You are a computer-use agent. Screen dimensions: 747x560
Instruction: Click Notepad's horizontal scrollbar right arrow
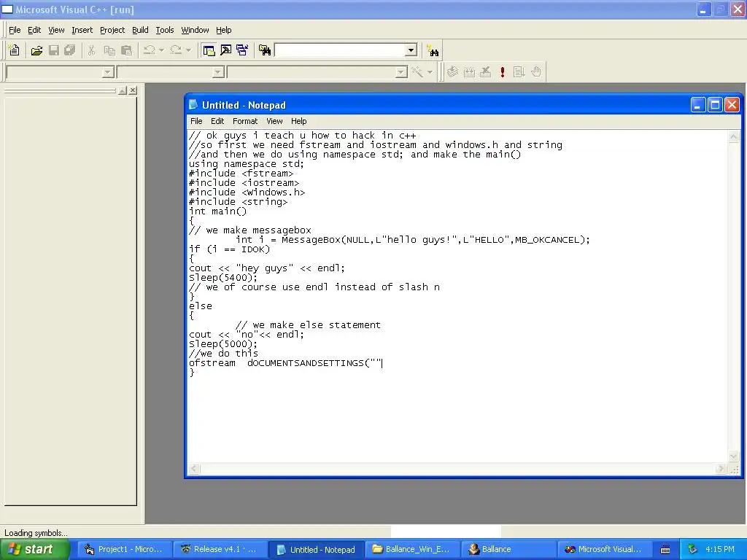pos(720,469)
